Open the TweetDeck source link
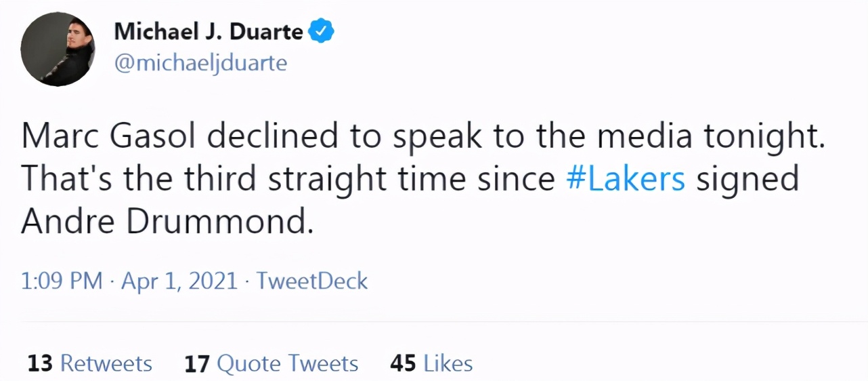The height and width of the screenshot is (381, 868). 312,281
